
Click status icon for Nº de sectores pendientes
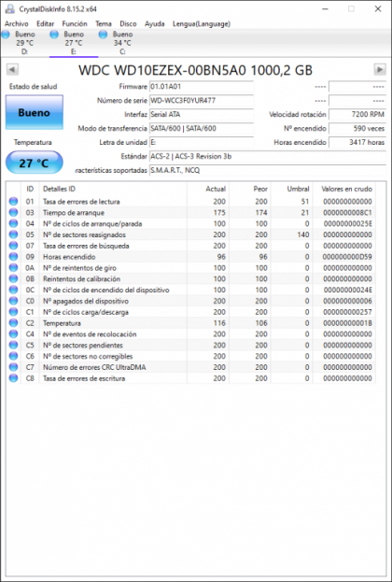[x=13, y=346]
